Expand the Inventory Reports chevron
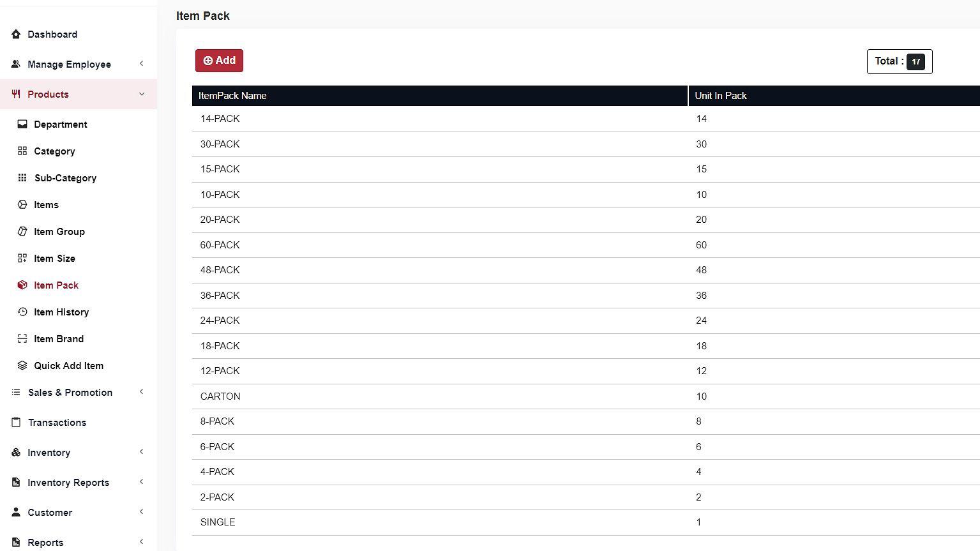 [x=141, y=482]
